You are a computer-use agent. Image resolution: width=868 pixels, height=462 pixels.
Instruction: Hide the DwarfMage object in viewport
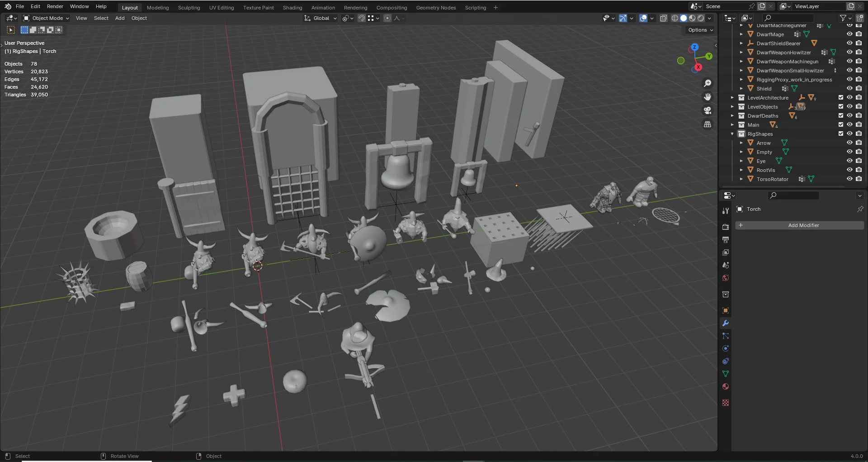(849, 34)
